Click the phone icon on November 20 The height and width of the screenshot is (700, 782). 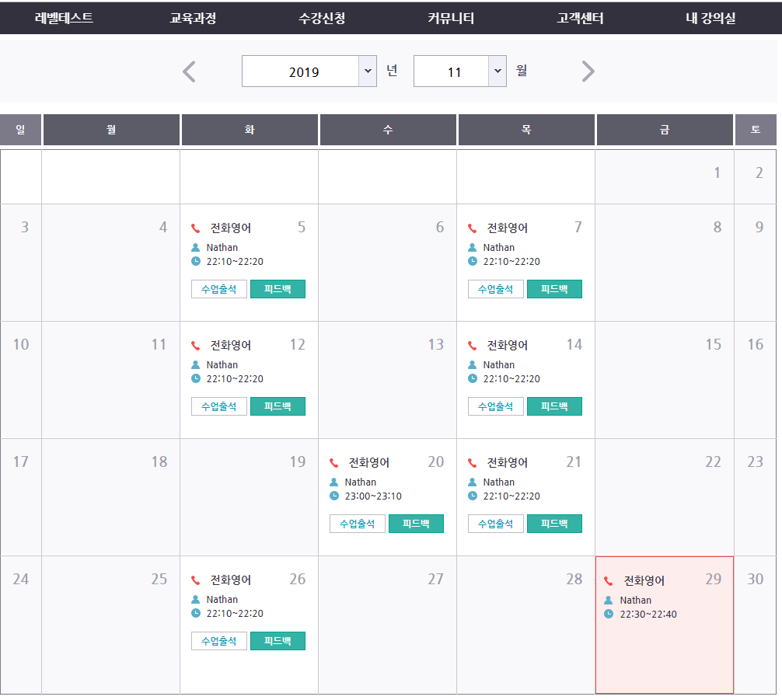[x=334, y=463]
